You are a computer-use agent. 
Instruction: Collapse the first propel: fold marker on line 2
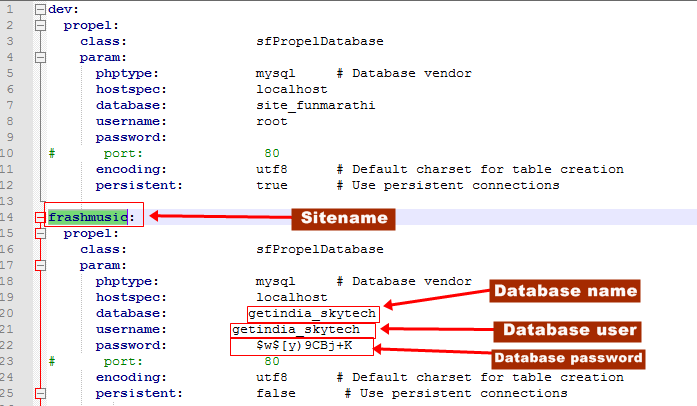(x=40, y=25)
